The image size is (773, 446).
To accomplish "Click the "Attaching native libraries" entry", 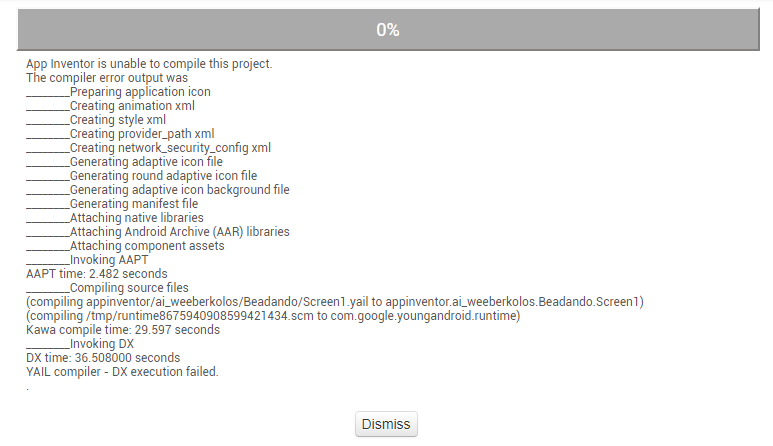I will 137,218.
